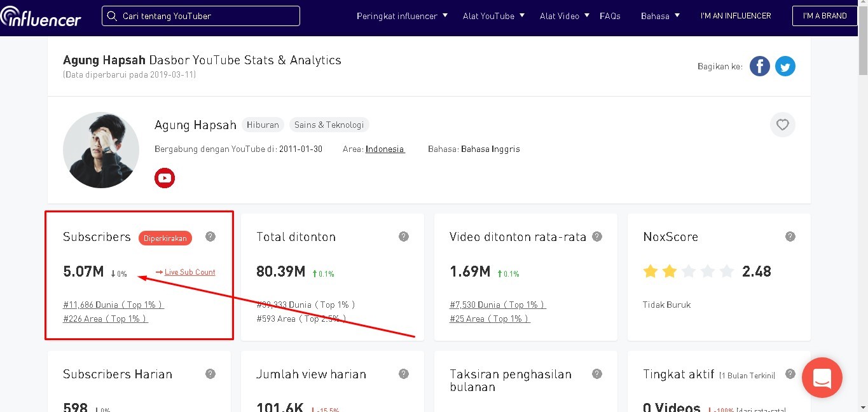868x412 pixels.
Task: Click the Tidak Buruk rating text
Action: pyautogui.click(x=666, y=305)
